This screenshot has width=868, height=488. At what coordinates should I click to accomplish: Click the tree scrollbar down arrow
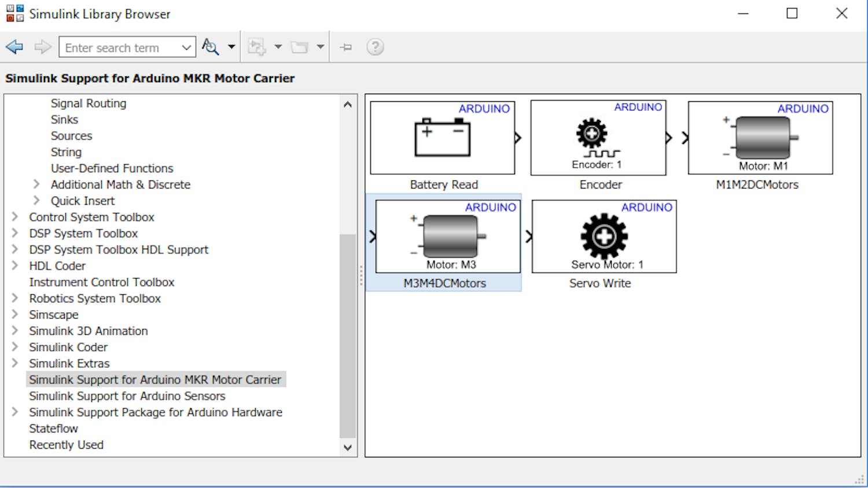pos(347,447)
